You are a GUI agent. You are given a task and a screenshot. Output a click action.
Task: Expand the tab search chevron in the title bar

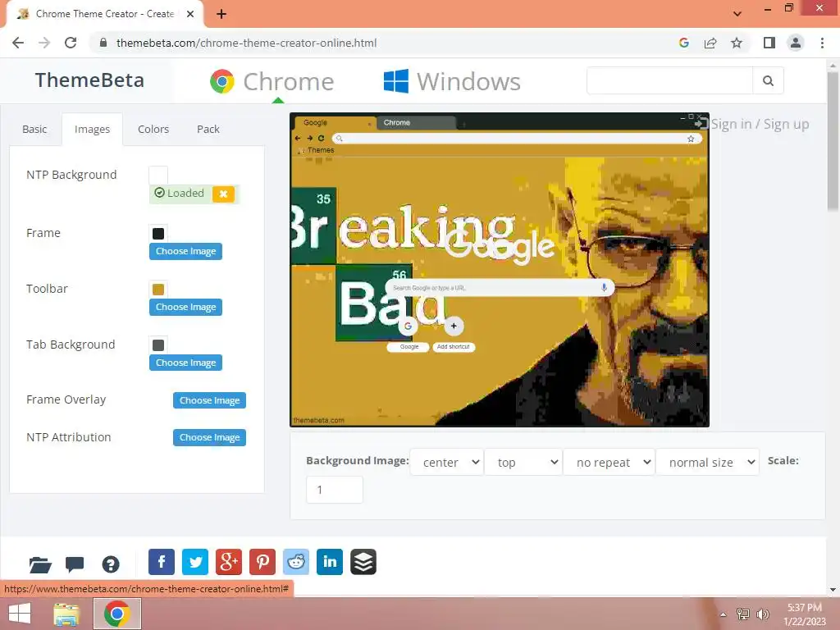[737, 14]
